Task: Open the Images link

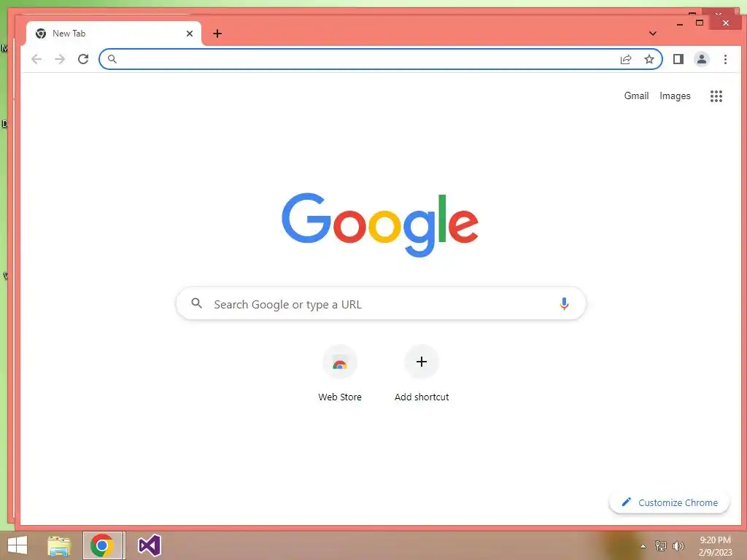Action: tap(675, 96)
